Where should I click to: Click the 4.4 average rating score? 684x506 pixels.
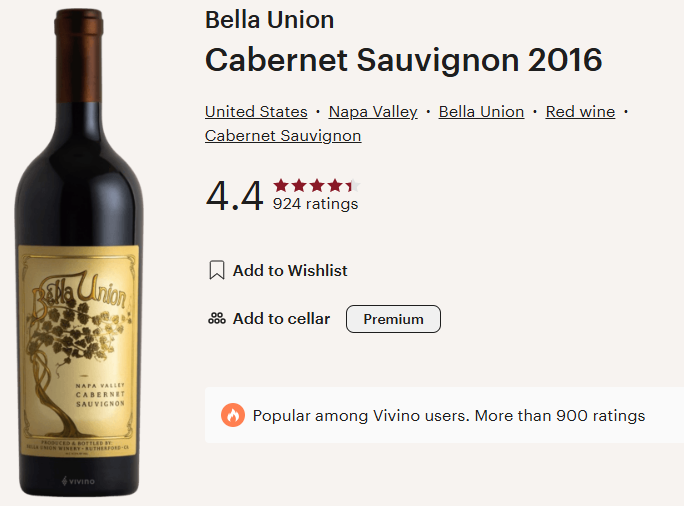(235, 196)
